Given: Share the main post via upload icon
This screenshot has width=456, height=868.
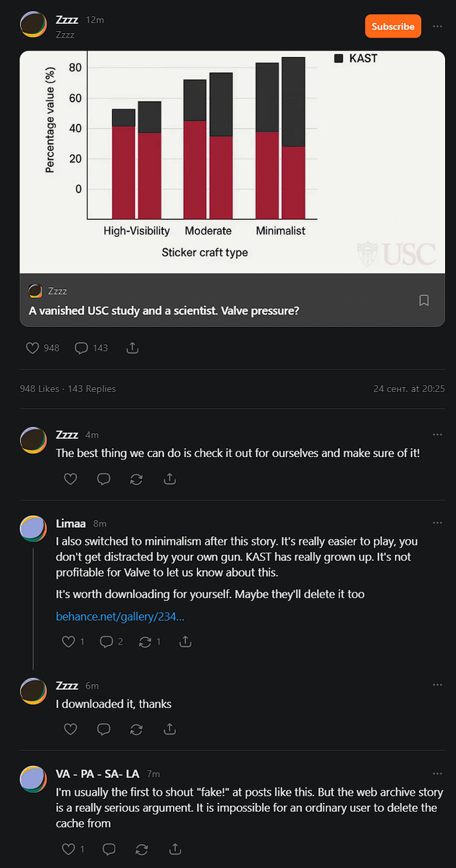Looking at the screenshot, I should tap(132, 348).
